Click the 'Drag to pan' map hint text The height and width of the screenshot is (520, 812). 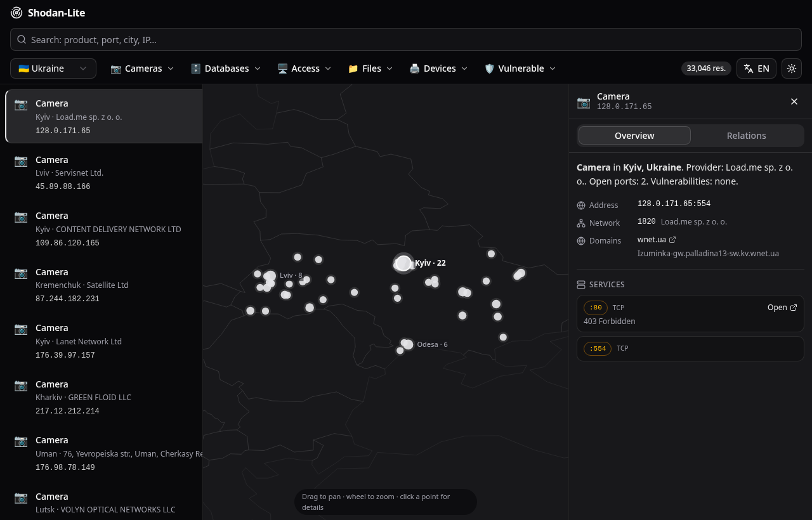point(386,502)
